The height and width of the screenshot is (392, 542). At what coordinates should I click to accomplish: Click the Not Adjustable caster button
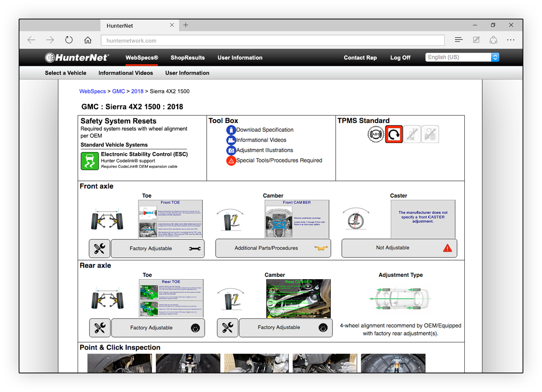[x=399, y=248]
